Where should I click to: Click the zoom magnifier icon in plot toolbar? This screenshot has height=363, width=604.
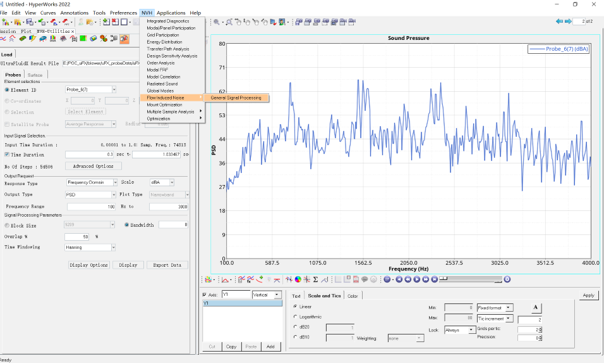(x=217, y=22)
